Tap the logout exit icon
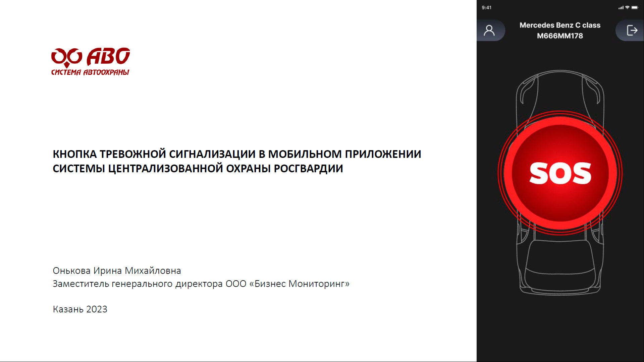This screenshot has width=644, height=362. (x=632, y=31)
